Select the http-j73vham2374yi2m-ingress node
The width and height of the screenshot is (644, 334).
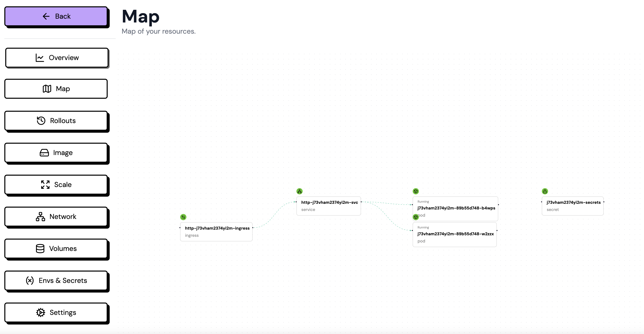216,232
